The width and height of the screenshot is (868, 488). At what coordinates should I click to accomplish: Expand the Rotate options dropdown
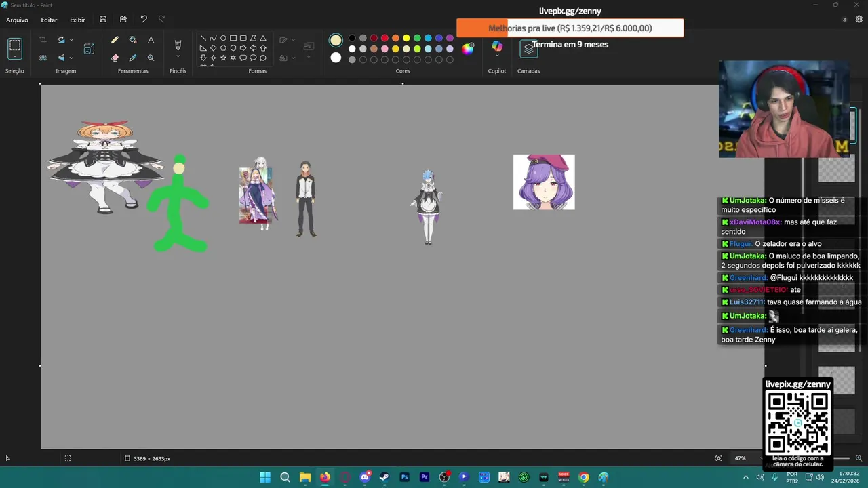pyautogui.click(x=71, y=41)
